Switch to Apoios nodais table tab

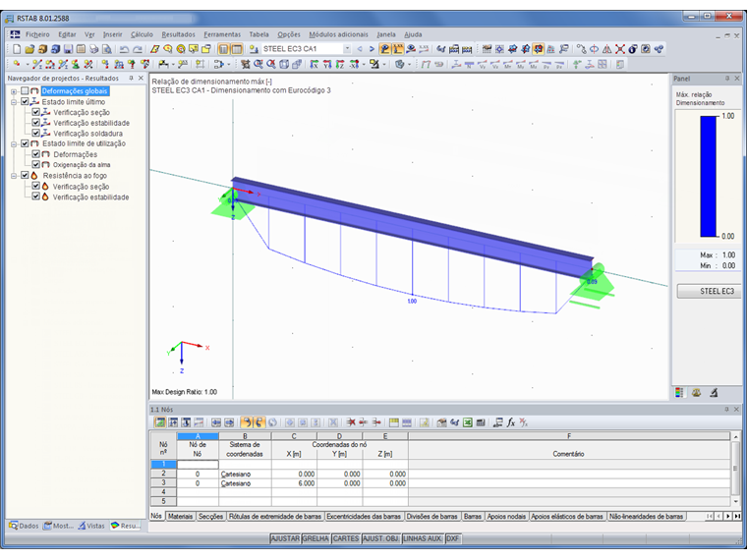[x=506, y=516]
